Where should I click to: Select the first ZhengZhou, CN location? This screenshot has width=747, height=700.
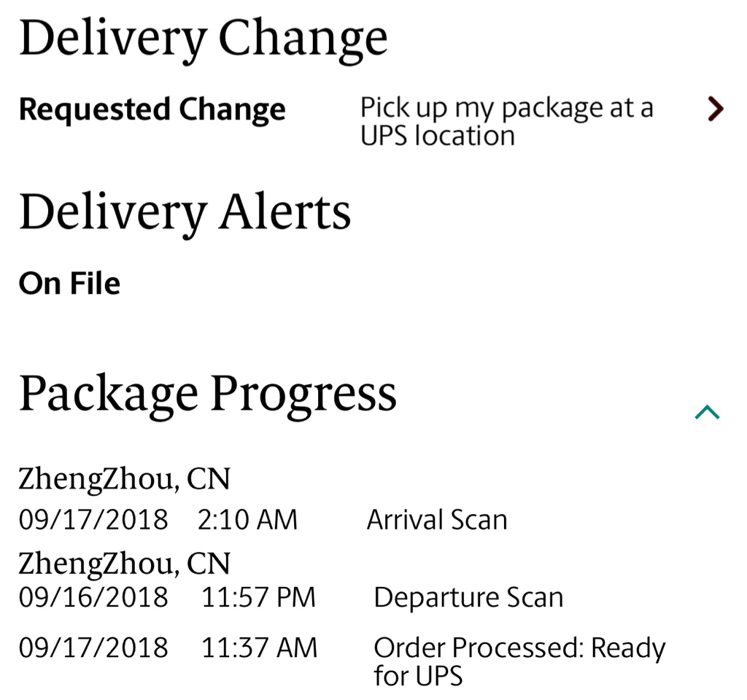coord(124,478)
